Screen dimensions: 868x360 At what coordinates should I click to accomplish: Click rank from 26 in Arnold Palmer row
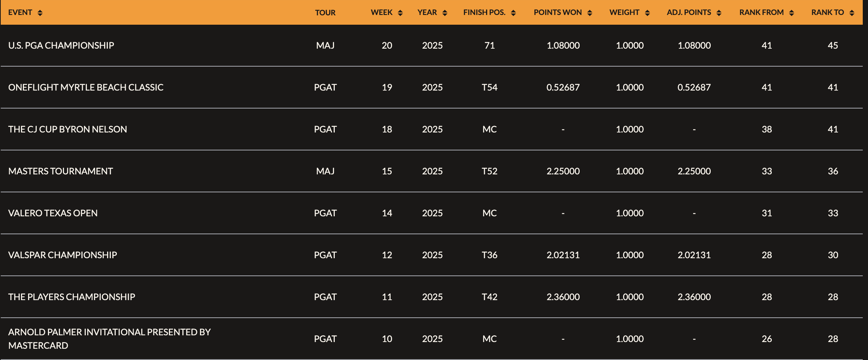pos(767,339)
